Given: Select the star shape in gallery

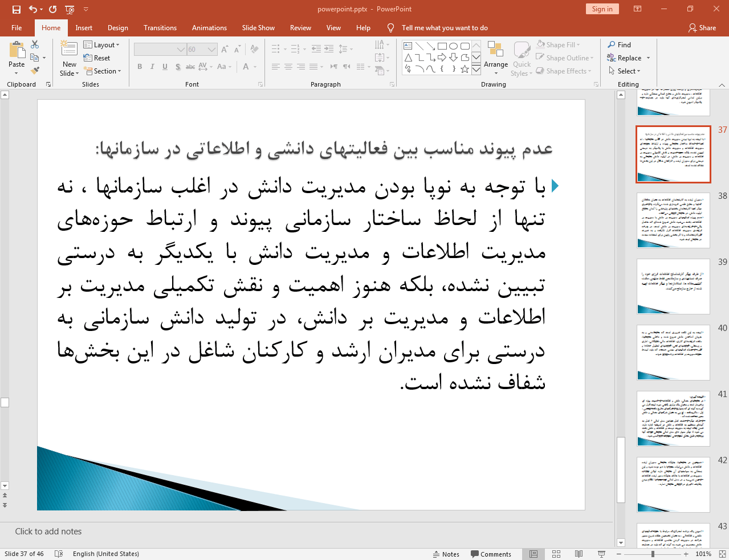Looking at the screenshot, I should click(465, 69).
